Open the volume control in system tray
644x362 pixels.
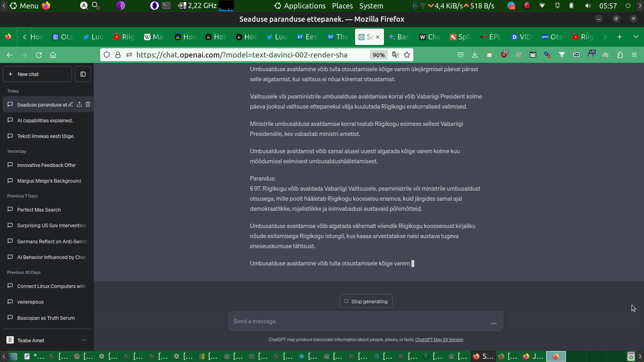tap(588, 6)
